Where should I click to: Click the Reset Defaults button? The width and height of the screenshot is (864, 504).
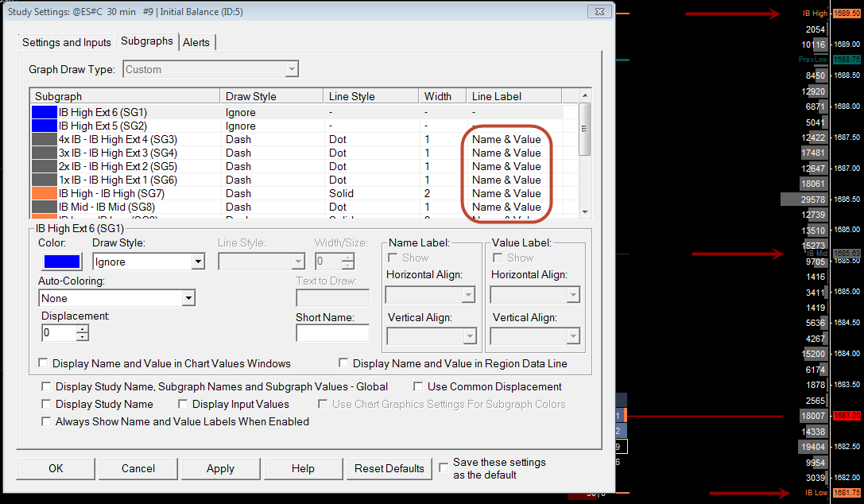tap(389, 469)
